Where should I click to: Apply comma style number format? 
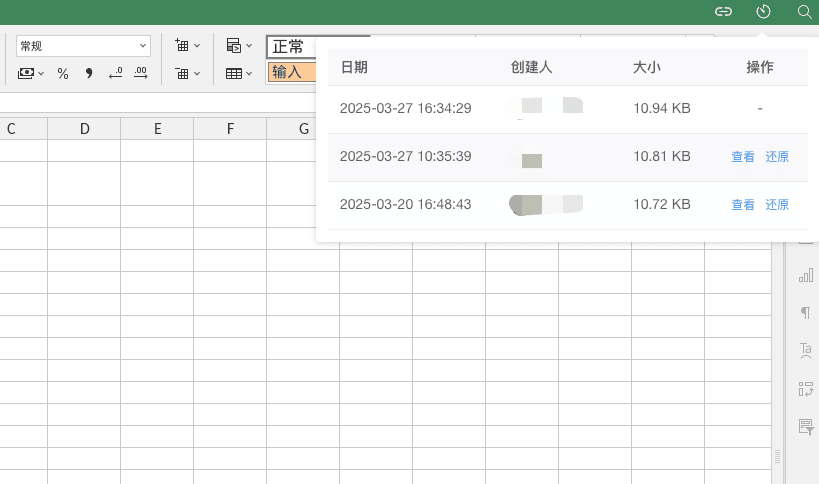coord(89,73)
